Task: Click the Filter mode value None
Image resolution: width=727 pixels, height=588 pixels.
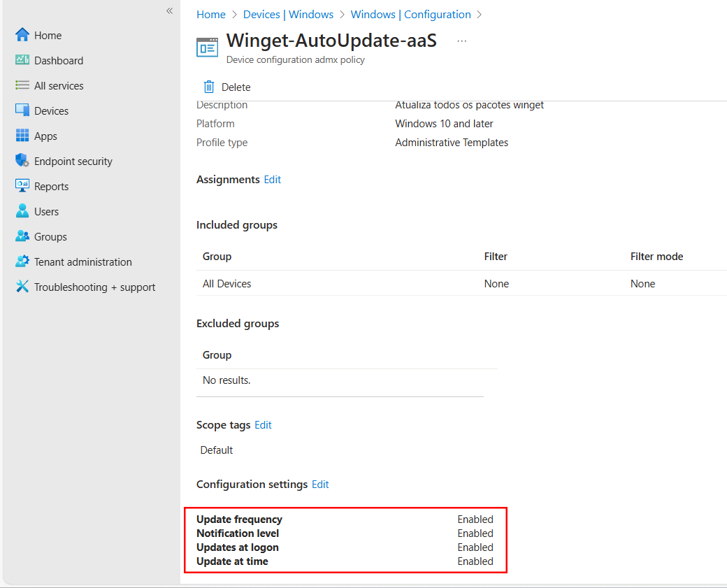Action: coord(642,284)
